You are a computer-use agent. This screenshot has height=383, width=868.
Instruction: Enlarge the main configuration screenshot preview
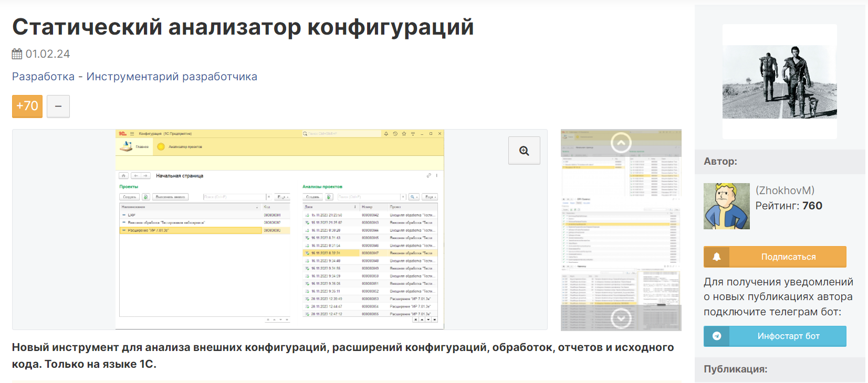[280, 229]
